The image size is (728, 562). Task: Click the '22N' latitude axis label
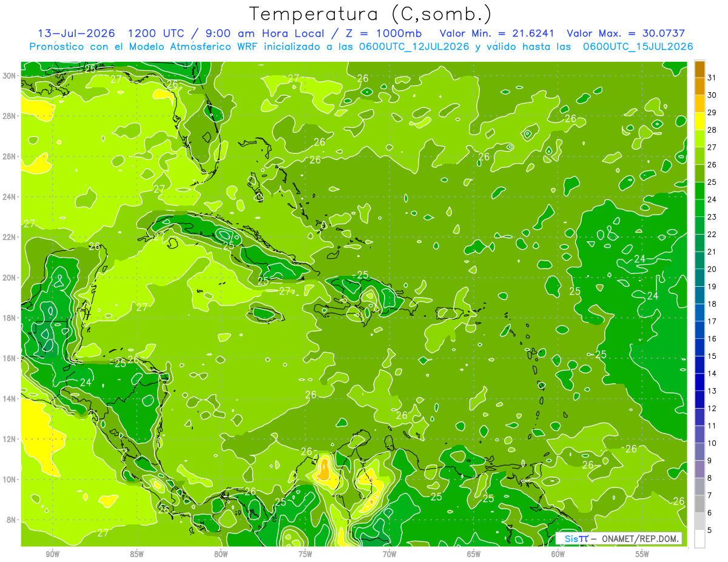tap(10, 237)
